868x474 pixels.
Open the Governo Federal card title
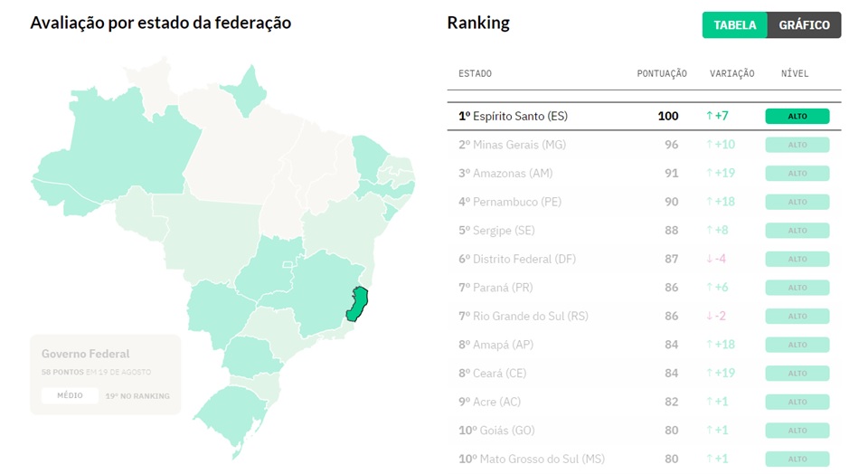85,354
